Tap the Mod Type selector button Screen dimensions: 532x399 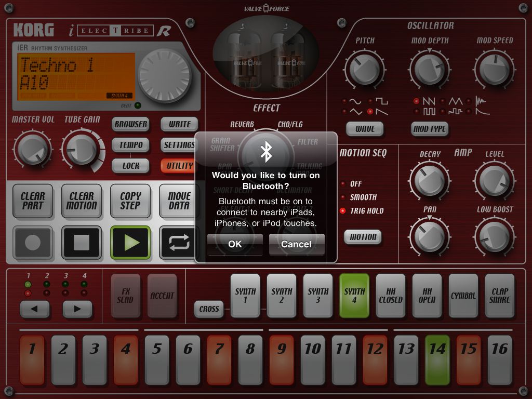click(430, 129)
